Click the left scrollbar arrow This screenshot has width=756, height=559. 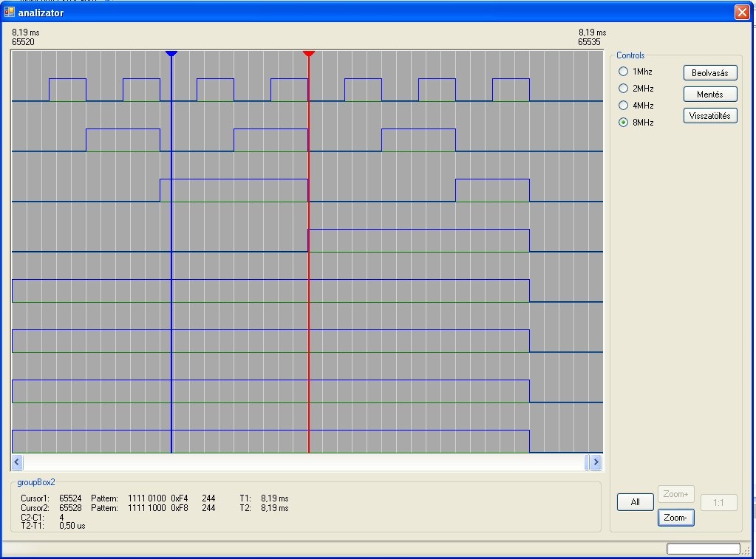17,462
